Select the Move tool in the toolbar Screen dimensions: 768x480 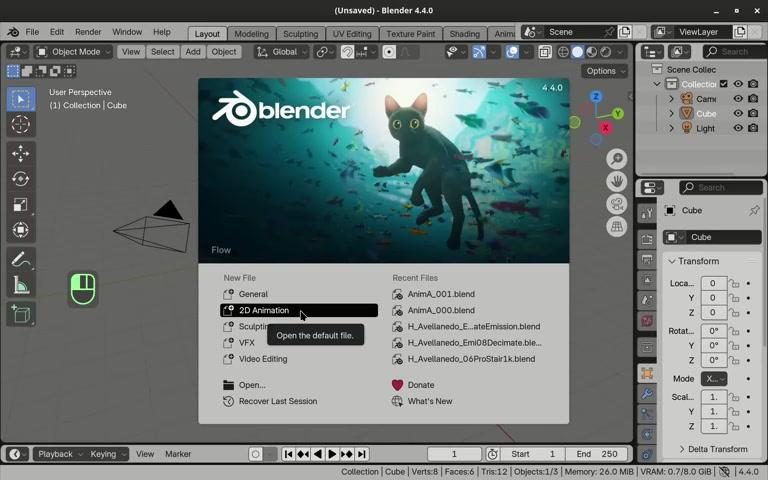20,153
